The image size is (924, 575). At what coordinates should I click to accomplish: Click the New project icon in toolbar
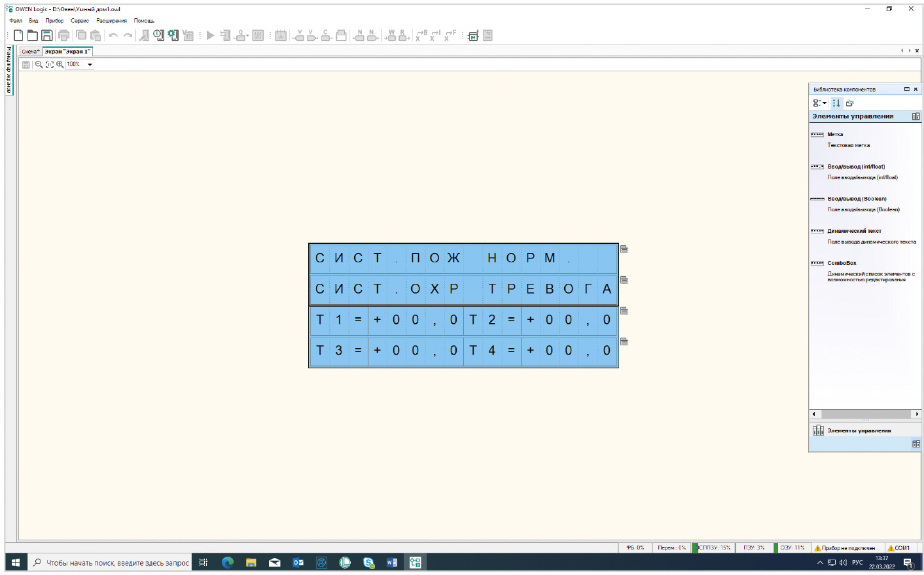tap(18, 35)
